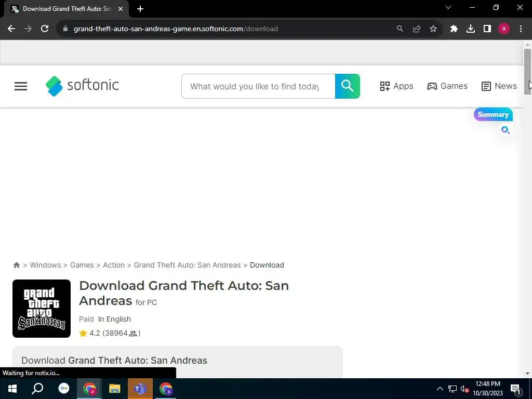Image resolution: width=532 pixels, height=399 pixels.
Task: Share this page via share icon
Action: click(x=417, y=29)
